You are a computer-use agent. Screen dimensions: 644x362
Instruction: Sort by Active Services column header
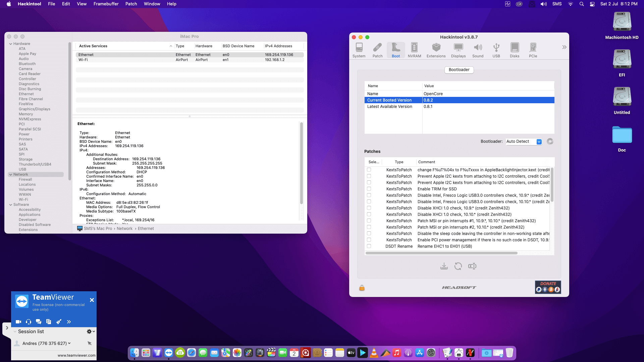[x=123, y=46]
